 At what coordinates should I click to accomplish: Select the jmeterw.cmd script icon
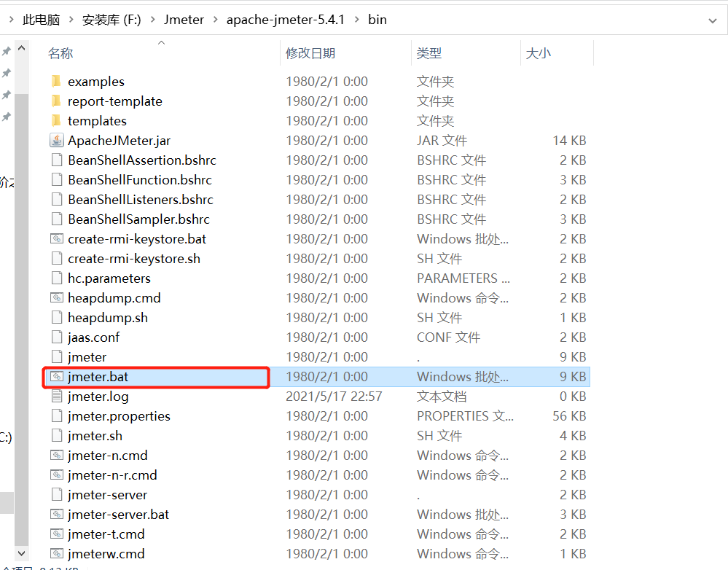tap(57, 554)
